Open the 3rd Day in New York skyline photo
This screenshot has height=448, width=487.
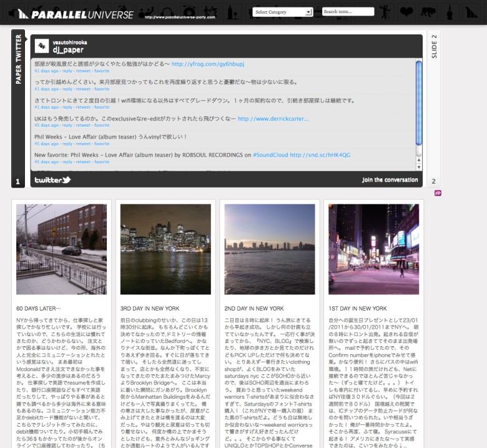click(165, 249)
